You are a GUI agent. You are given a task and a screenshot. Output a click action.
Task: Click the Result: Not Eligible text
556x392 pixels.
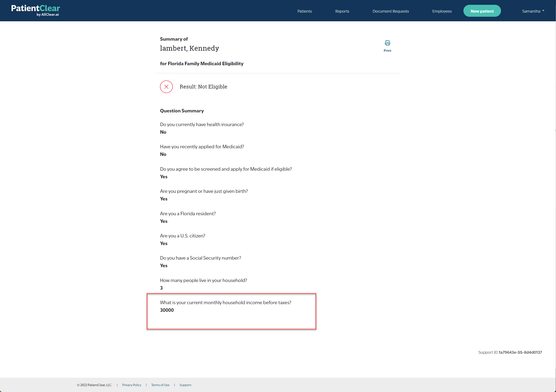pos(203,87)
